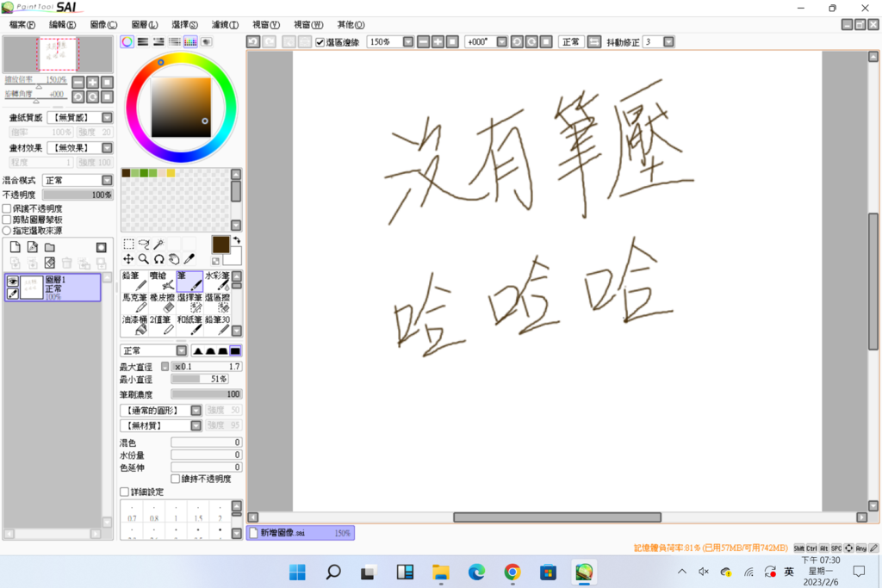
Task: Open the 混合模式 blending mode dropdown
Action: [107, 181]
